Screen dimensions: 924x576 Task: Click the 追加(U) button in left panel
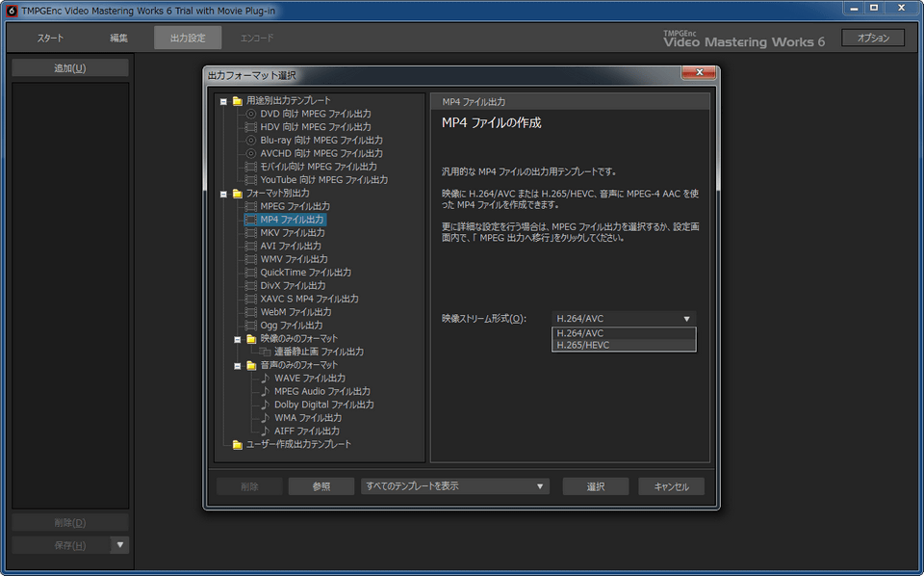[x=70, y=67]
